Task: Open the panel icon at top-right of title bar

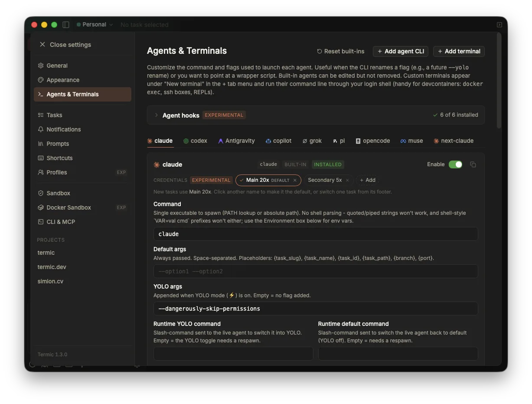Action: tap(499, 25)
